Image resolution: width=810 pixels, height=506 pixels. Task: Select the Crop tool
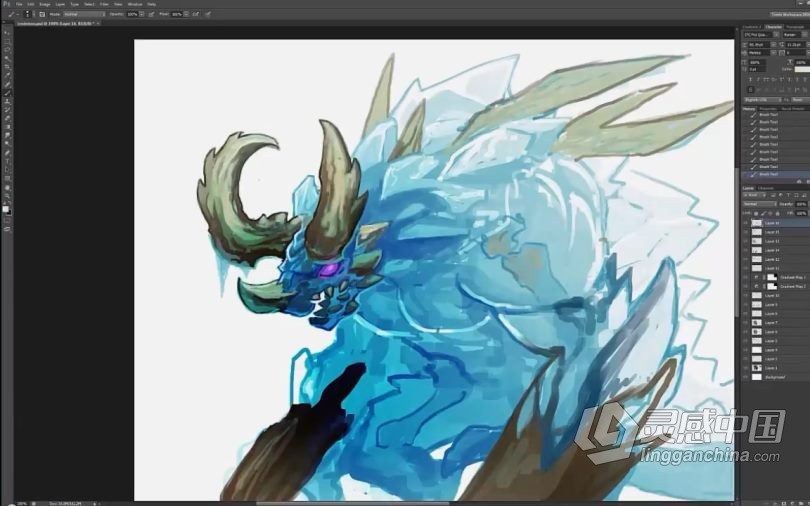(7, 66)
